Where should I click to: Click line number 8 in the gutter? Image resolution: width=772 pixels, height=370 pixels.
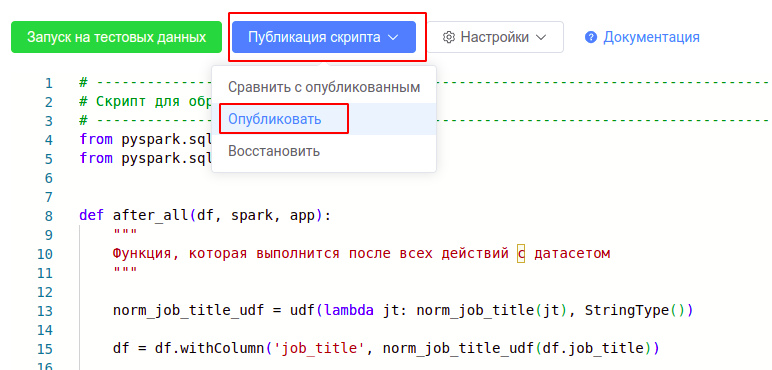[48, 216]
